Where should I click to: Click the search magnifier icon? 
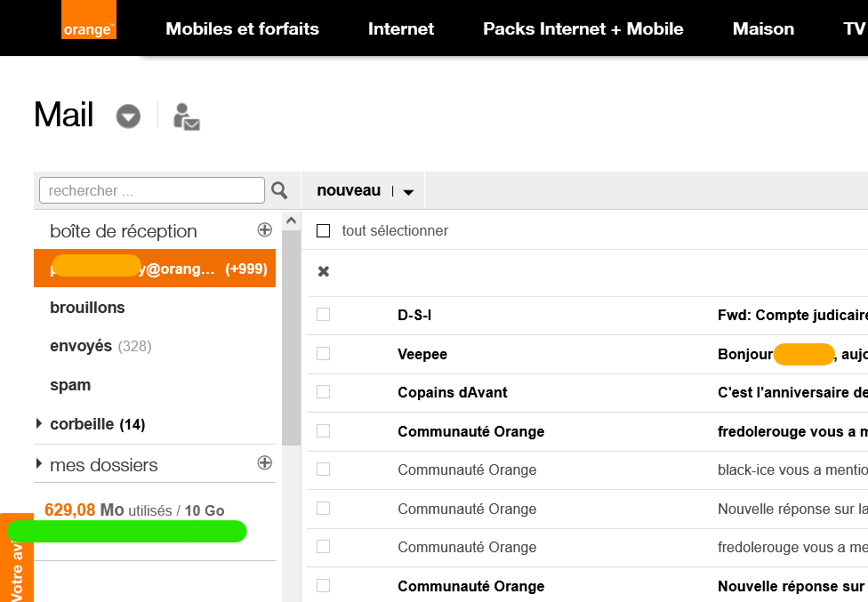(x=279, y=191)
